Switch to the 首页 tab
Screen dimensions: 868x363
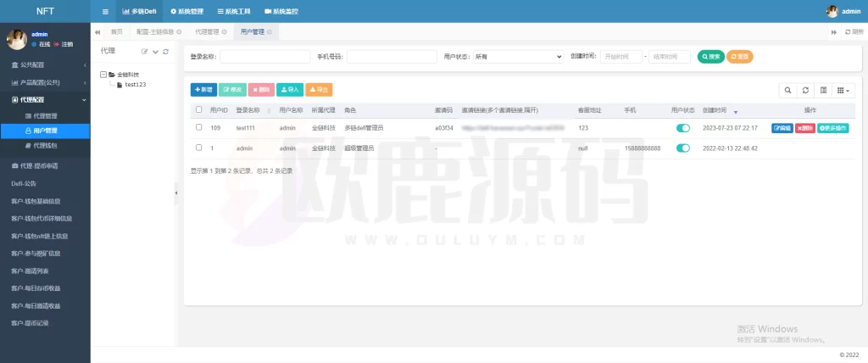pos(116,32)
